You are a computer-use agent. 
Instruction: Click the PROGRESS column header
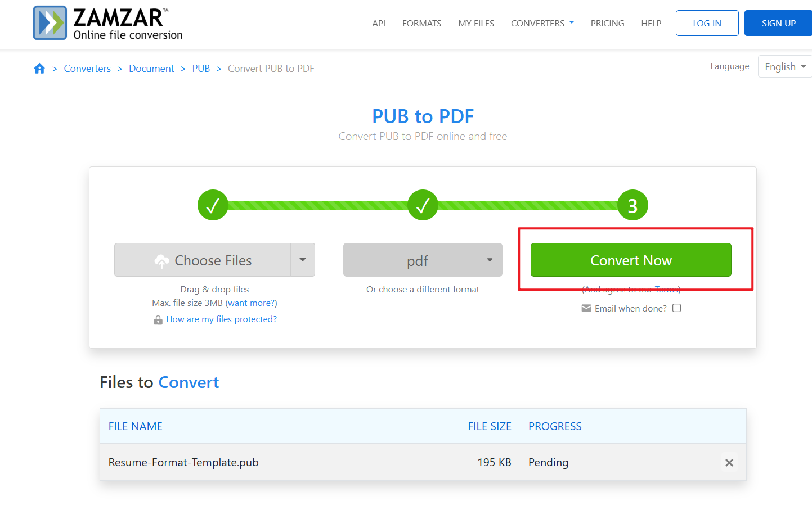(555, 426)
